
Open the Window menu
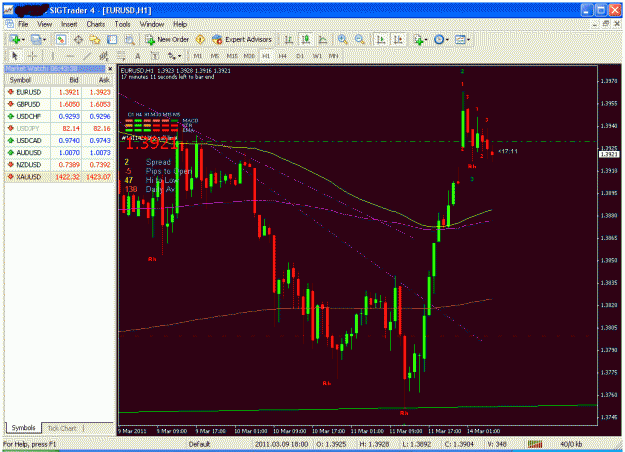[152, 24]
